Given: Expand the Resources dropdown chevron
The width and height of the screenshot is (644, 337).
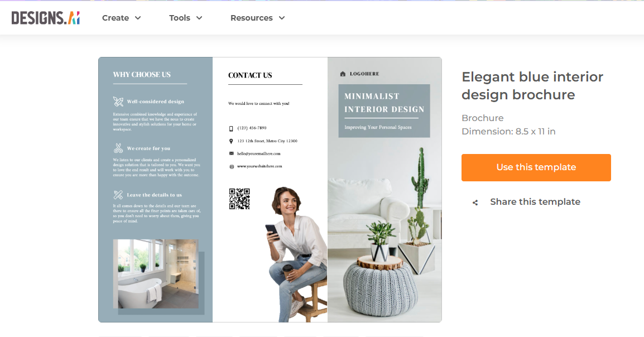Looking at the screenshot, I should click(x=281, y=17).
